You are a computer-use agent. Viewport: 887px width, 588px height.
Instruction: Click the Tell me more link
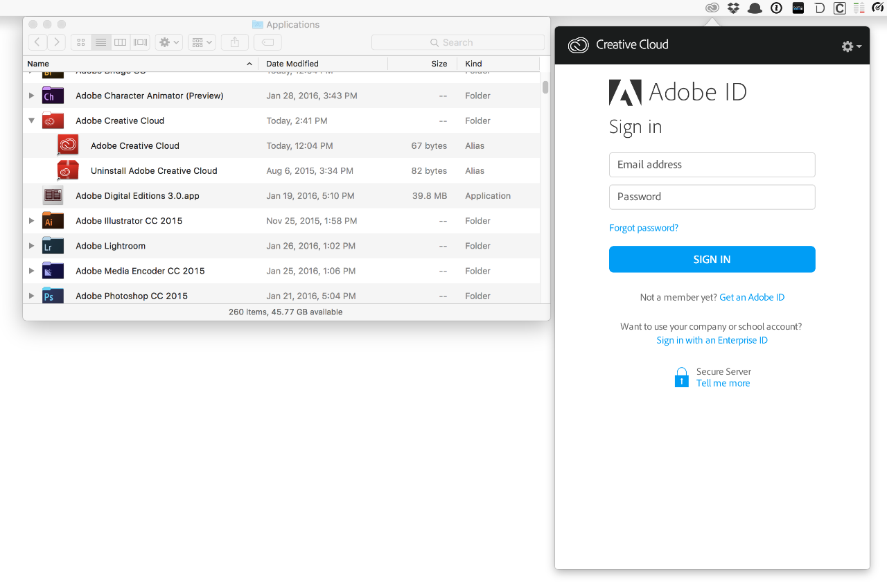coord(723,383)
